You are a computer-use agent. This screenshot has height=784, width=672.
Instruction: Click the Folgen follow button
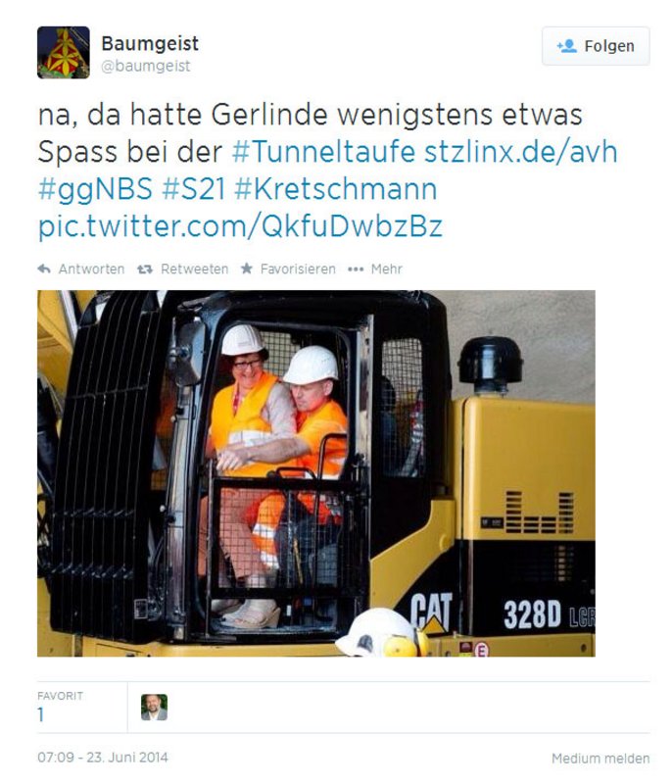coord(596,46)
